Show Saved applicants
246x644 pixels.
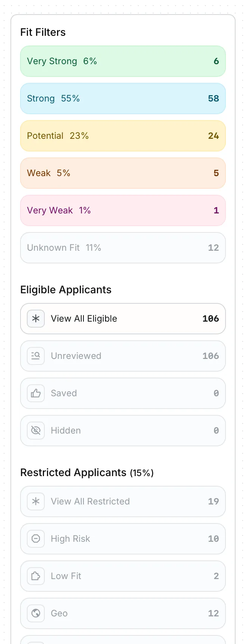pyautogui.click(x=123, y=393)
